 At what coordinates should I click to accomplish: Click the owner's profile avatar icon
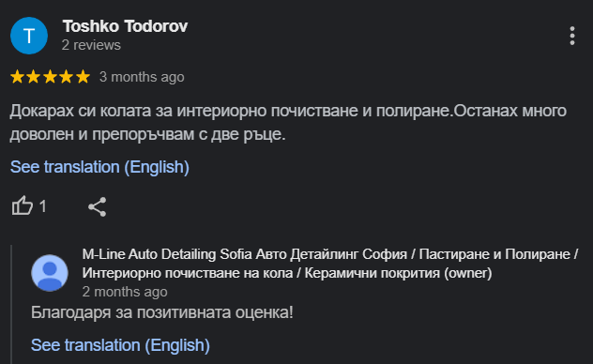click(x=50, y=273)
